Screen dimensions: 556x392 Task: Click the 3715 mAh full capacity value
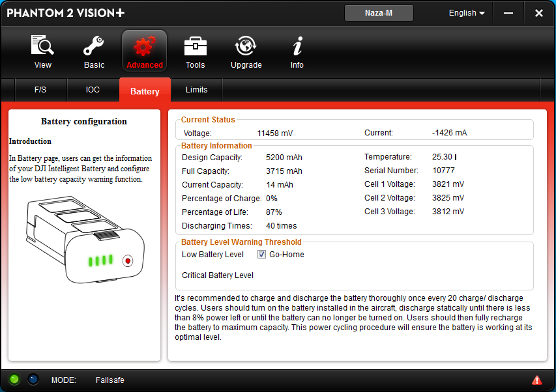click(x=284, y=171)
